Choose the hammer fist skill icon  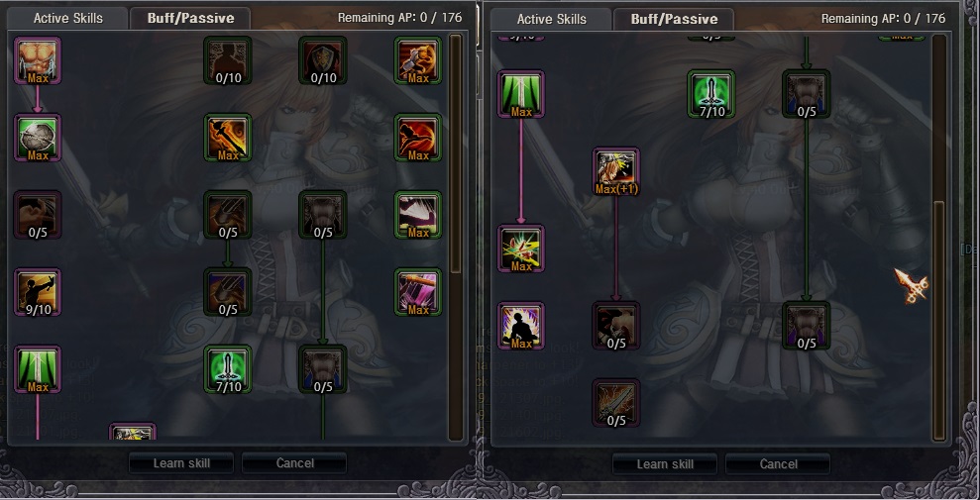pos(418,60)
